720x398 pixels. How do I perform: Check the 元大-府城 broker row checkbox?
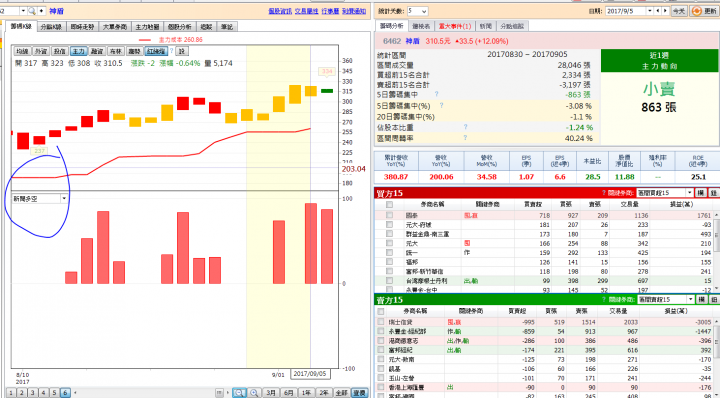[x=389, y=224]
